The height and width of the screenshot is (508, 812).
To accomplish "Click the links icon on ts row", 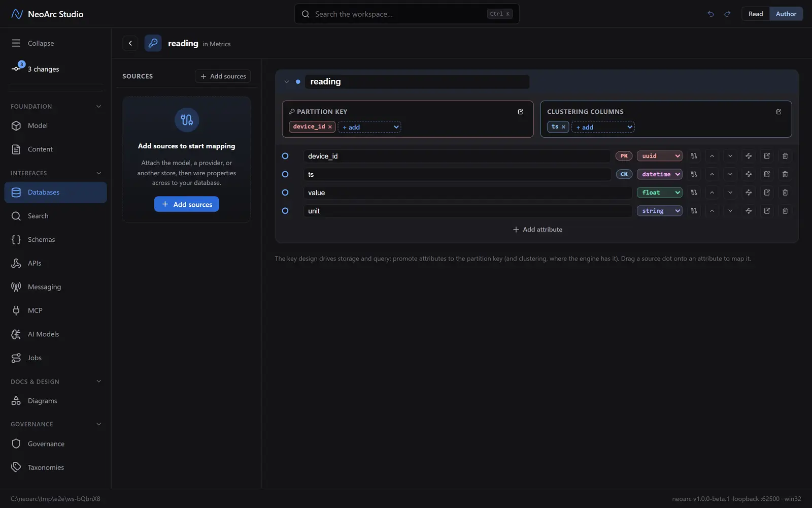I will pos(749,174).
